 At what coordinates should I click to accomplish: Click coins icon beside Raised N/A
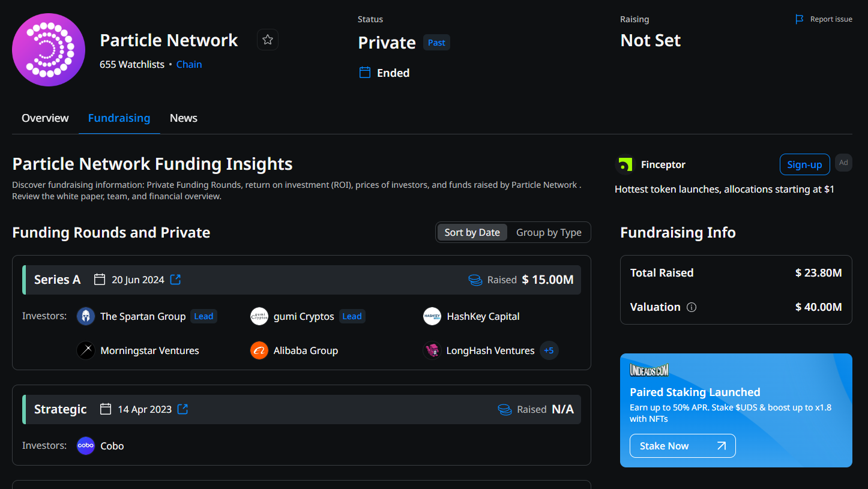tap(505, 409)
